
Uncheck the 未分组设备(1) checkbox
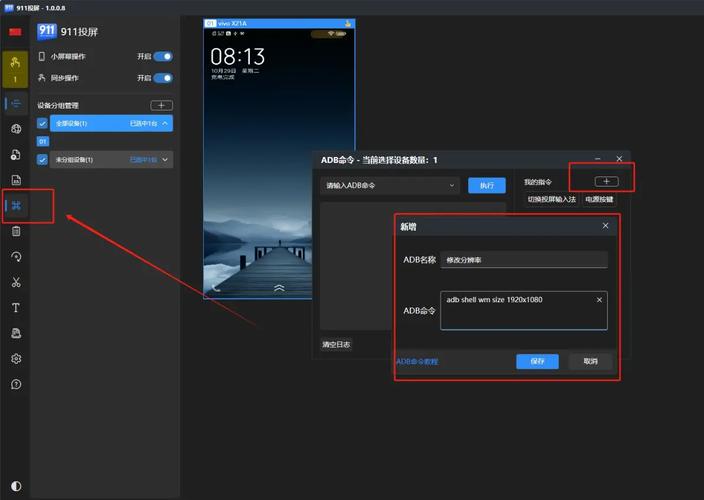42,159
